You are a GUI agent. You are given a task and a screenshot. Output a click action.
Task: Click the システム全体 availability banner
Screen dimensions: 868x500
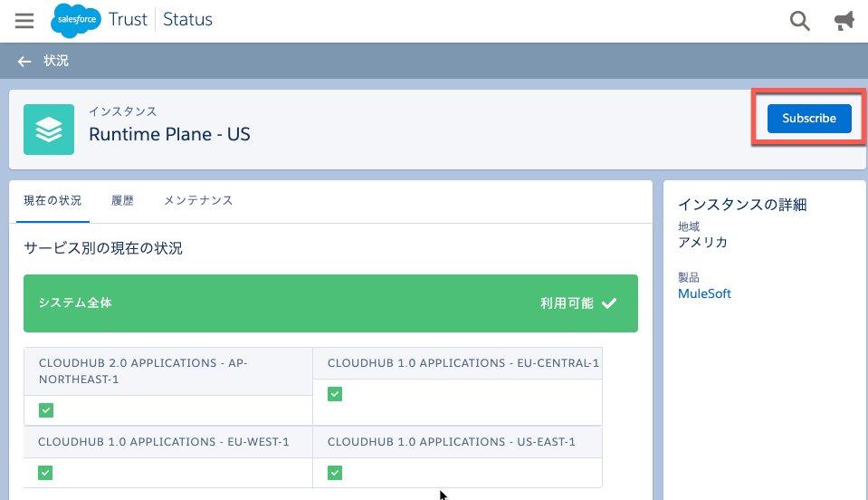(x=330, y=303)
